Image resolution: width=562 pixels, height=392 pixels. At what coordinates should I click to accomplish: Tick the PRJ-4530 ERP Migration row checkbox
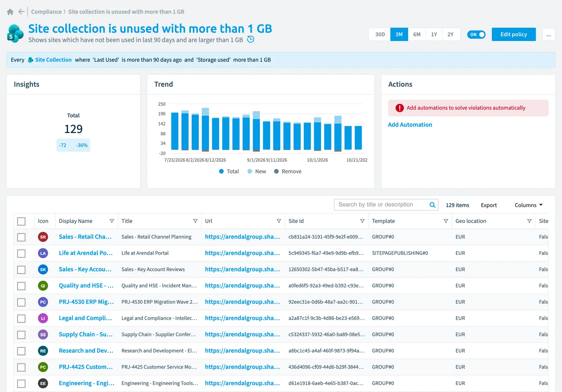21,302
